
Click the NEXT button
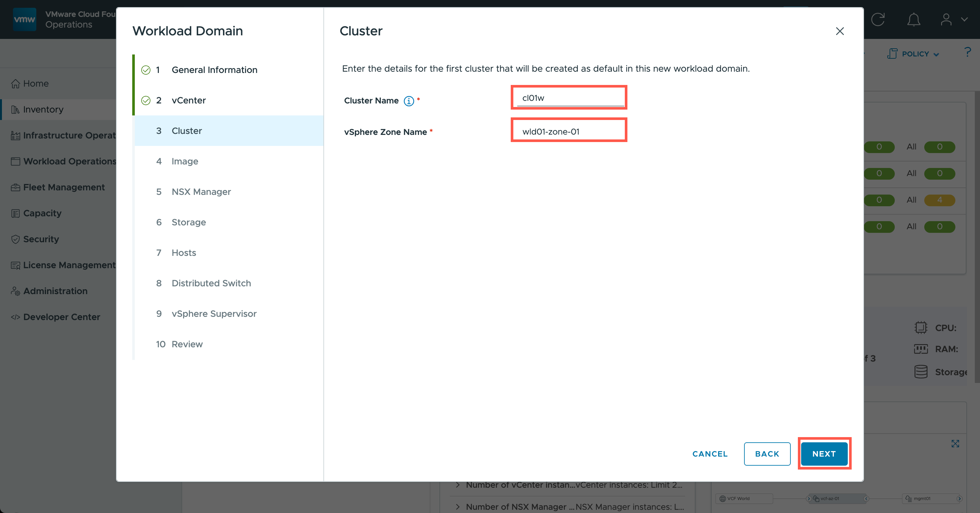pos(824,454)
